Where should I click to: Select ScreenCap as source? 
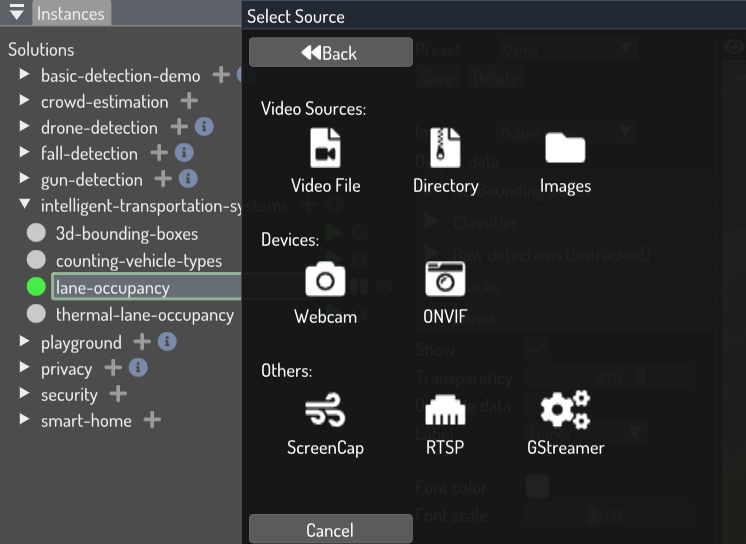[x=325, y=424]
